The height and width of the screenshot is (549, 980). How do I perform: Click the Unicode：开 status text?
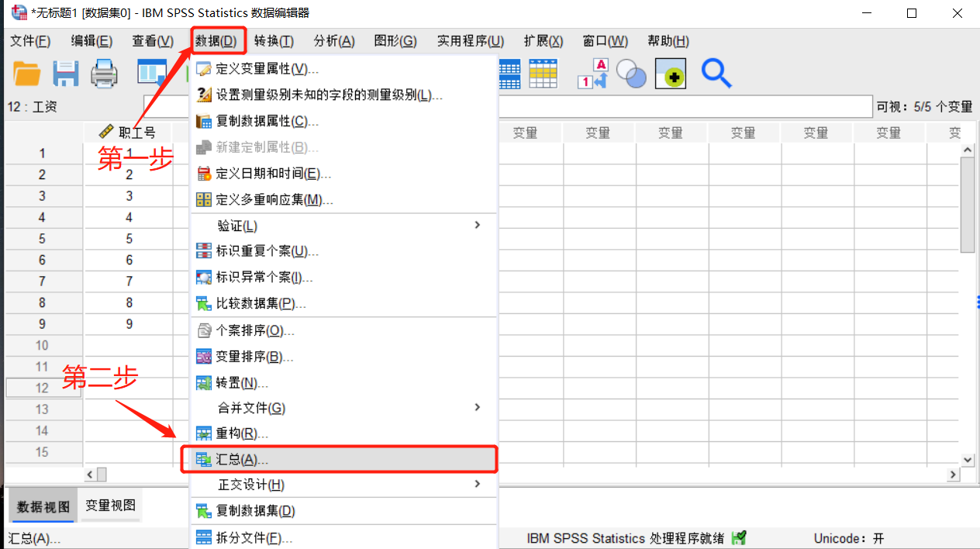pyautogui.click(x=849, y=538)
